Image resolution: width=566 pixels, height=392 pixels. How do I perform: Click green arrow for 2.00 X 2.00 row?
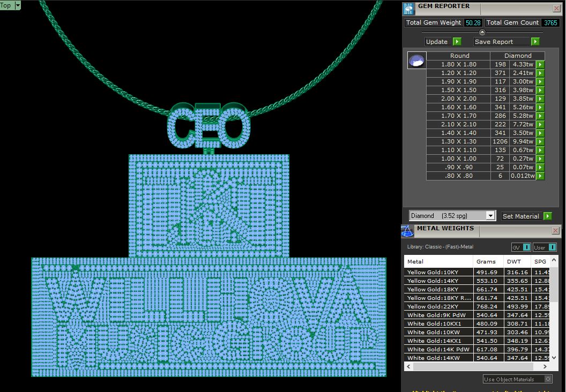click(x=540, y=99)
